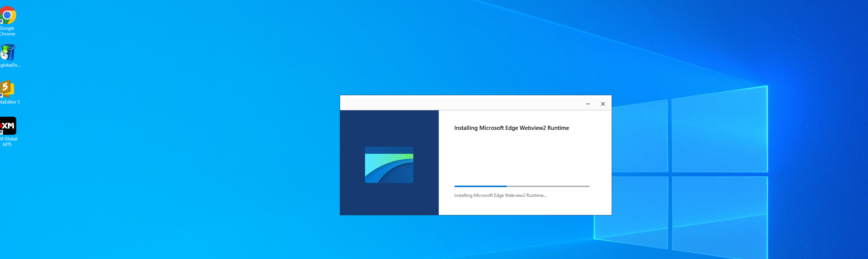Click the installation progress bar
868x259 pixels.
[522, 186]
